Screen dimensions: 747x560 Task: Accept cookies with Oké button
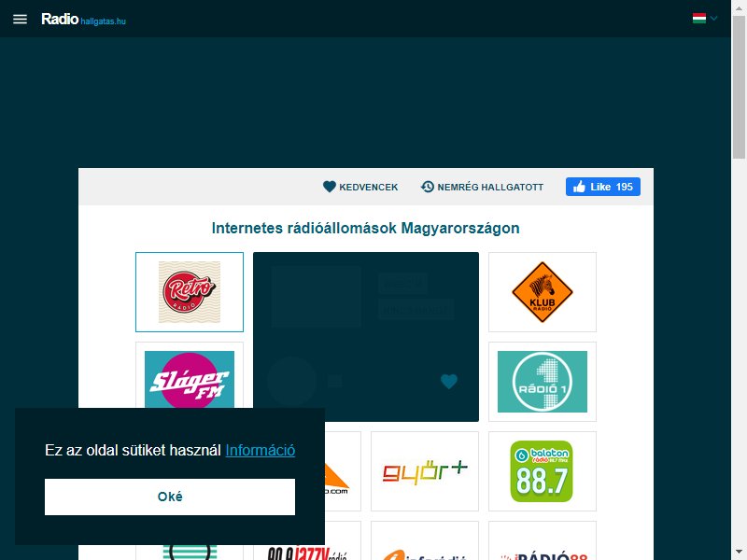click(170, 497)
